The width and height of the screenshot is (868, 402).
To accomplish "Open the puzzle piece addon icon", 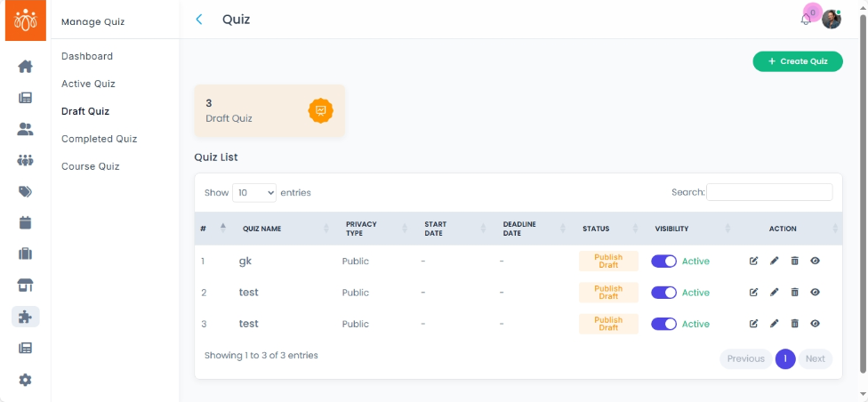I will click(25, 317).
